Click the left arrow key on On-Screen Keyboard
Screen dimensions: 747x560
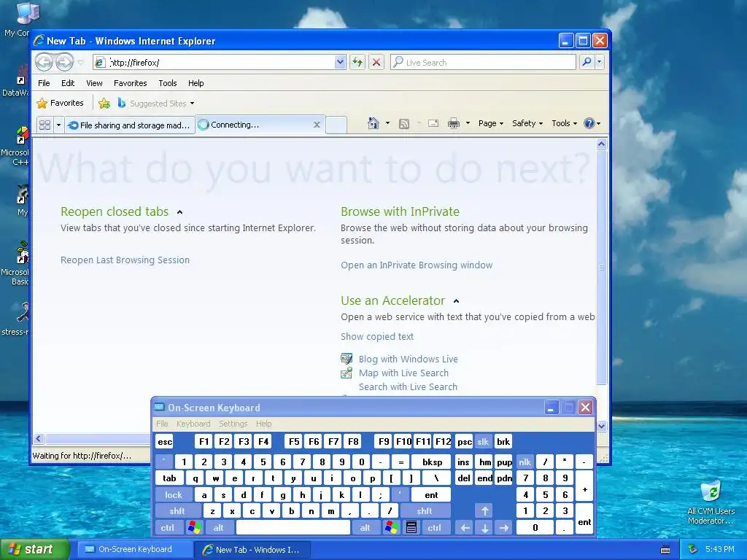click(x=465, y=528)
